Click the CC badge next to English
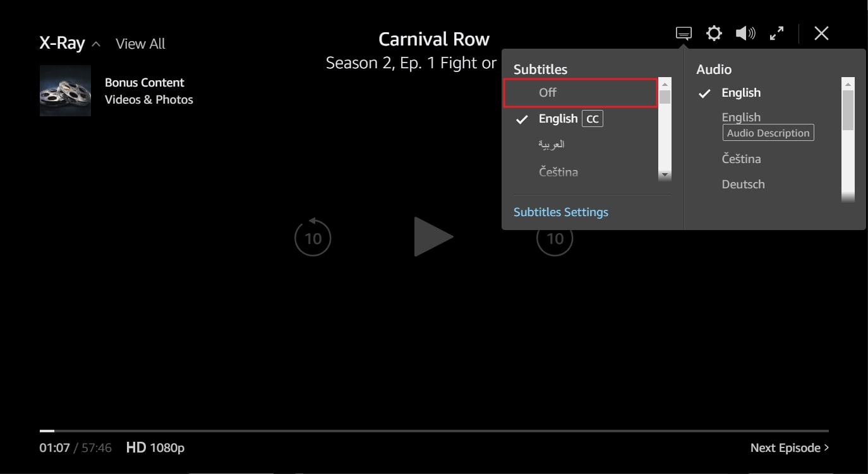Screen dimensions: 868x474 [x=593, y=119]
